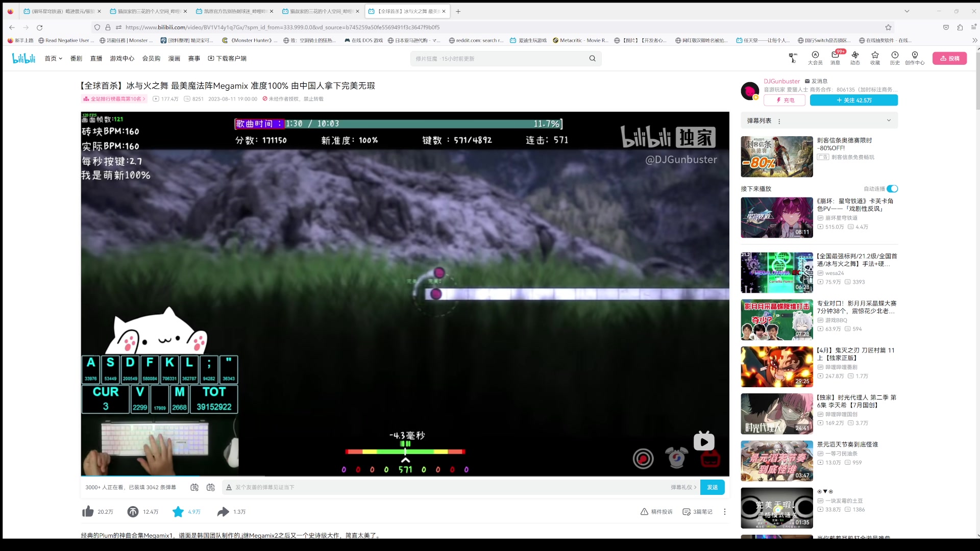The image size is (980, 551).
Task: Expand the 弹幕列表 panel chevron
Action: [889, 120]
